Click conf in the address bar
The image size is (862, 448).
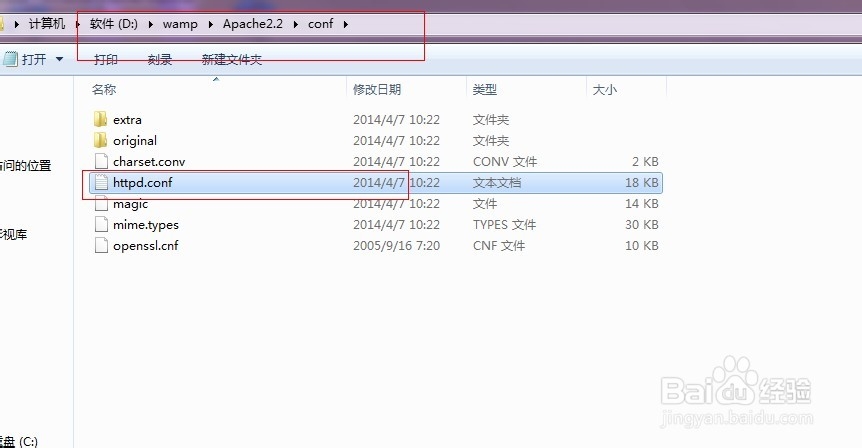(x=321, y=24)
